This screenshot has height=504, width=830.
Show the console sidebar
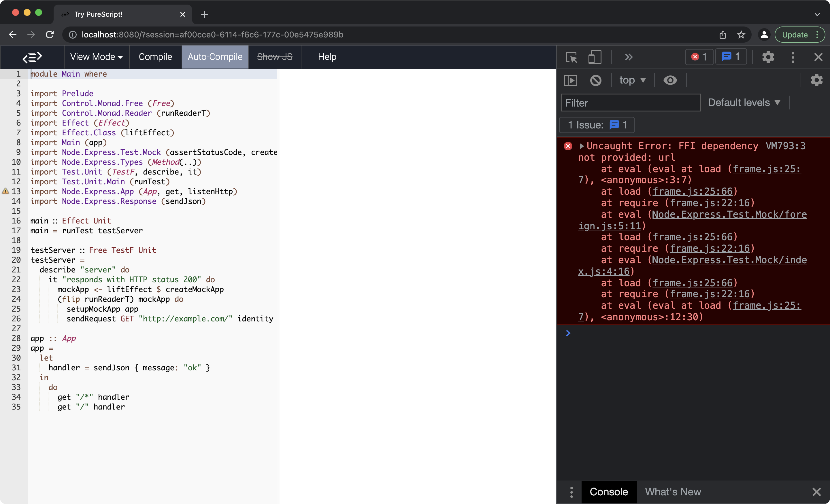coord(570,80)
